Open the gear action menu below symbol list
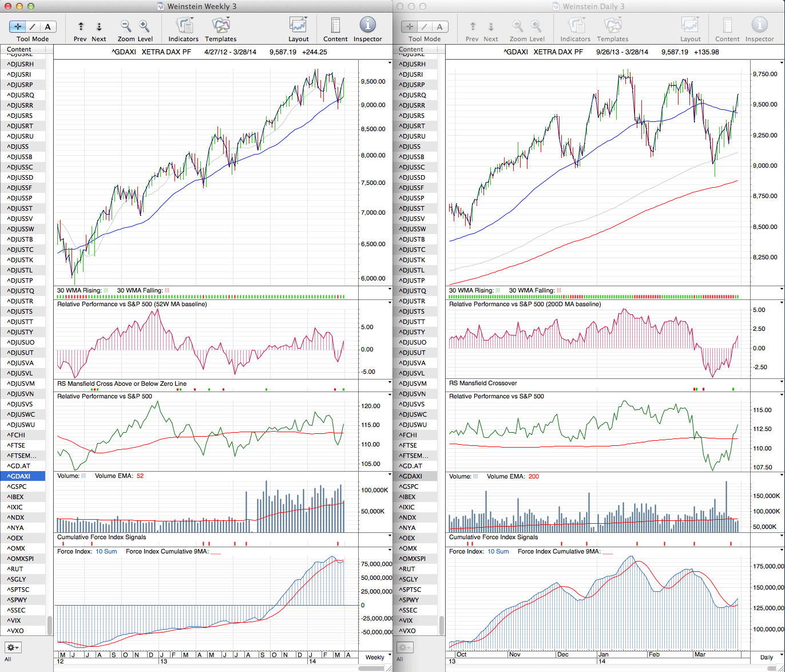 (x=13, y=647)
